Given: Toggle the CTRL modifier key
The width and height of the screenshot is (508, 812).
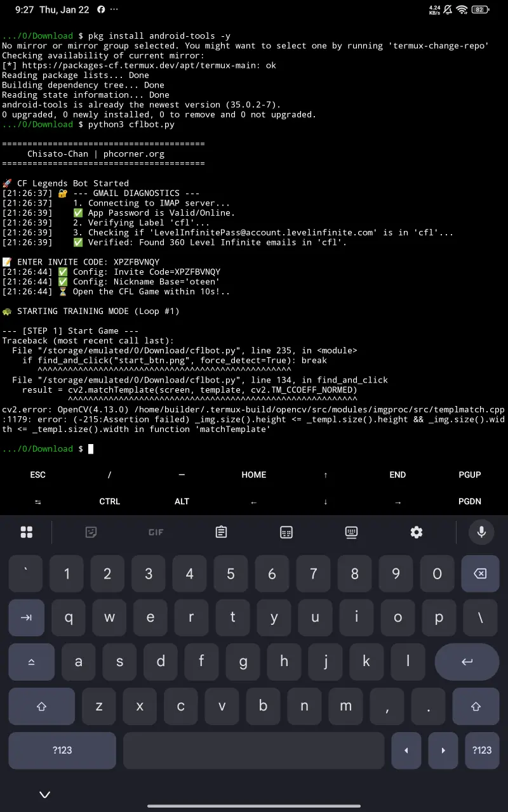Looking at the screenshot, I should click(110, 501).
